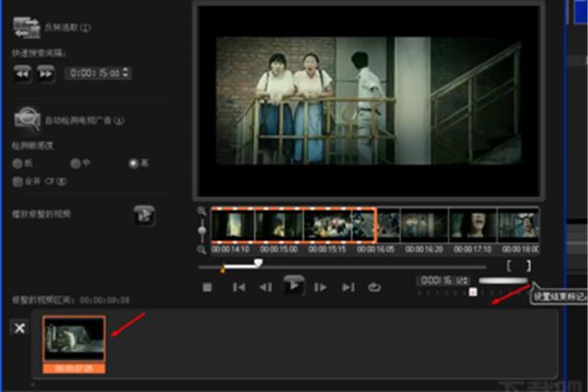
Task: Click the auto-detect TV ads icon
Action: [x=27, y=120]
